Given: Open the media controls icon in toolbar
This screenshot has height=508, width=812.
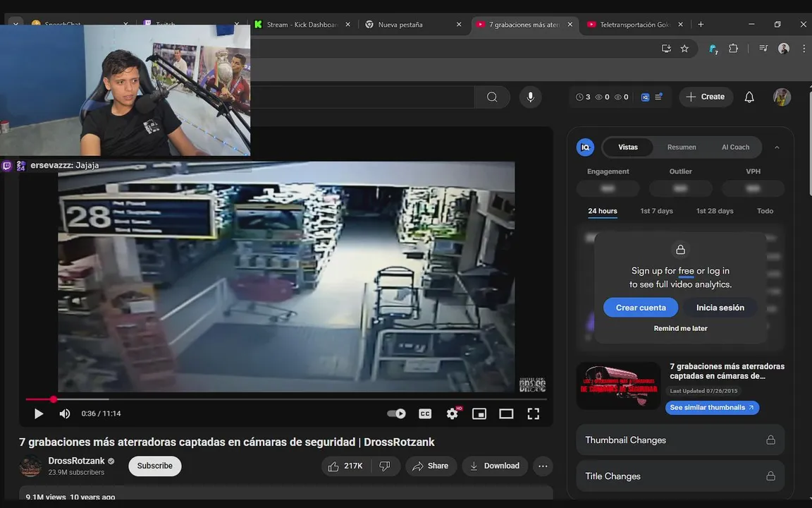Looking at the screenshot, I should pyautogui.click(x=763, y=48).
